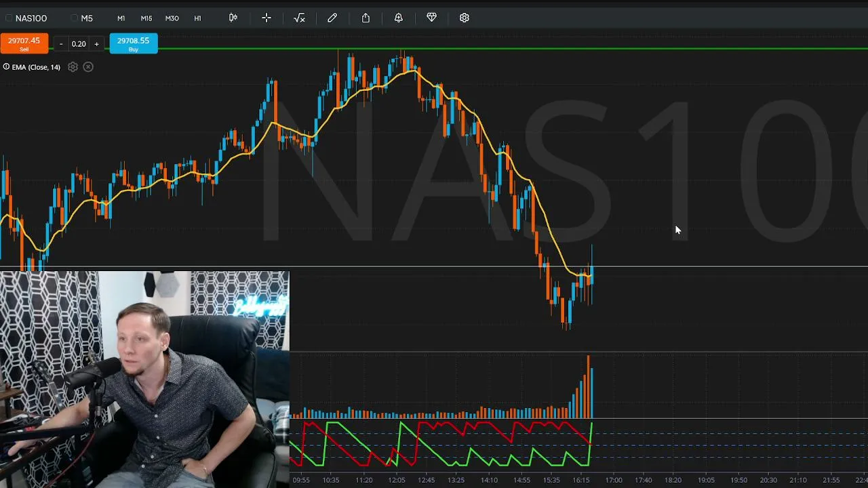This screenshot has width=868, height=488.
Task: Open EMA indicator settings gear
Action: (x=73, y=66)
